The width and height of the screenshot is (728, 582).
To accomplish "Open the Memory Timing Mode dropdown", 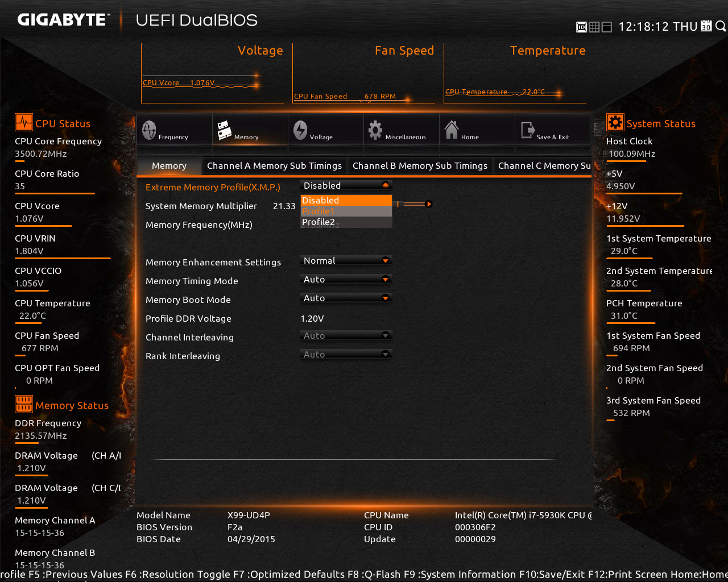I will 346,279.
